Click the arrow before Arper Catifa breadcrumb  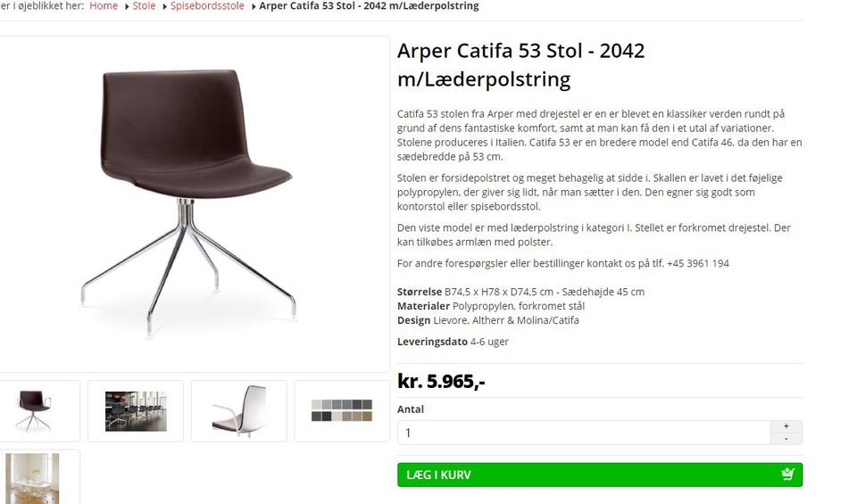tap(254, 6)
